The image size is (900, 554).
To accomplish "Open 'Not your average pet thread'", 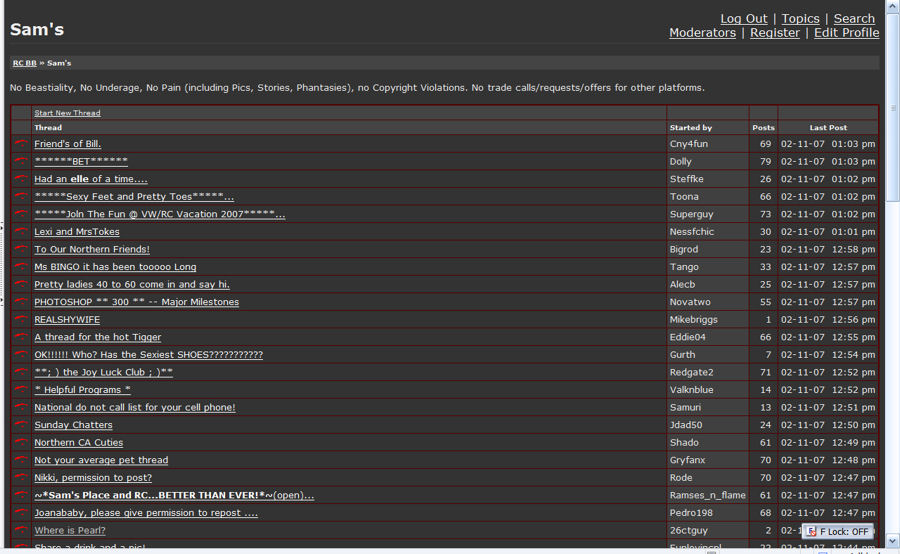I will point(101,460).
